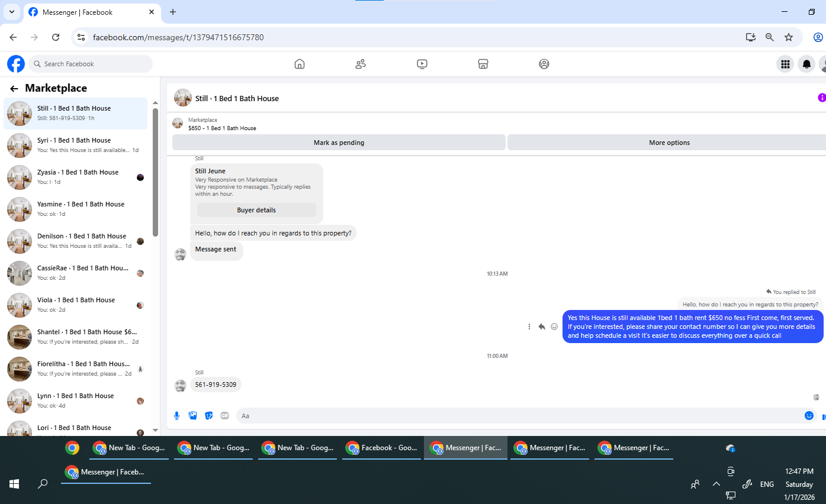Click the phone number message 561-919-5309

[x=216, y=385]
